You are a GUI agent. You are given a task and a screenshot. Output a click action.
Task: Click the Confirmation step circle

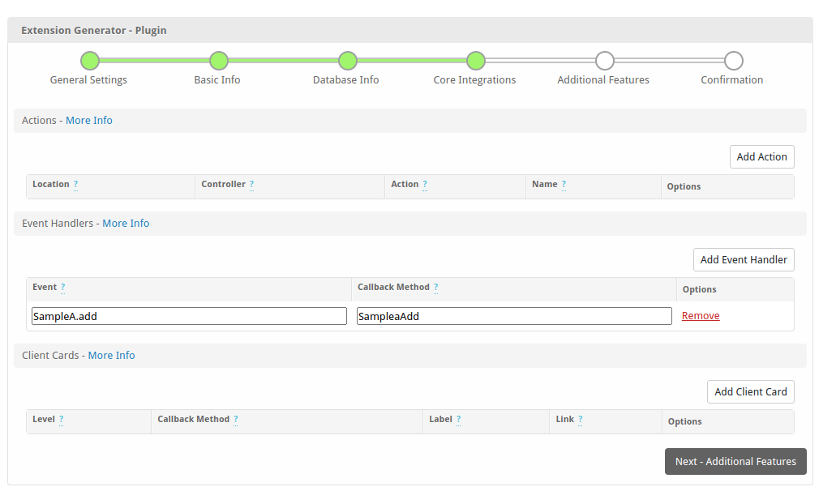tap(734, 61)
